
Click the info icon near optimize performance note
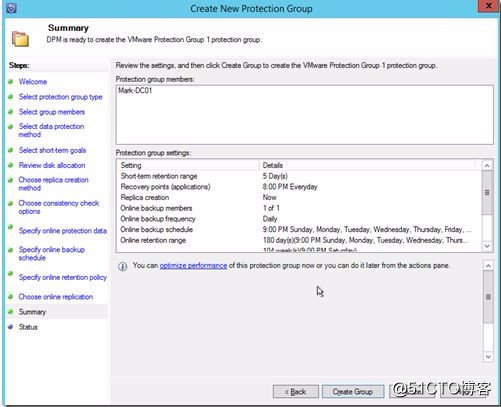pyautogui.click(x=123, y=267)
